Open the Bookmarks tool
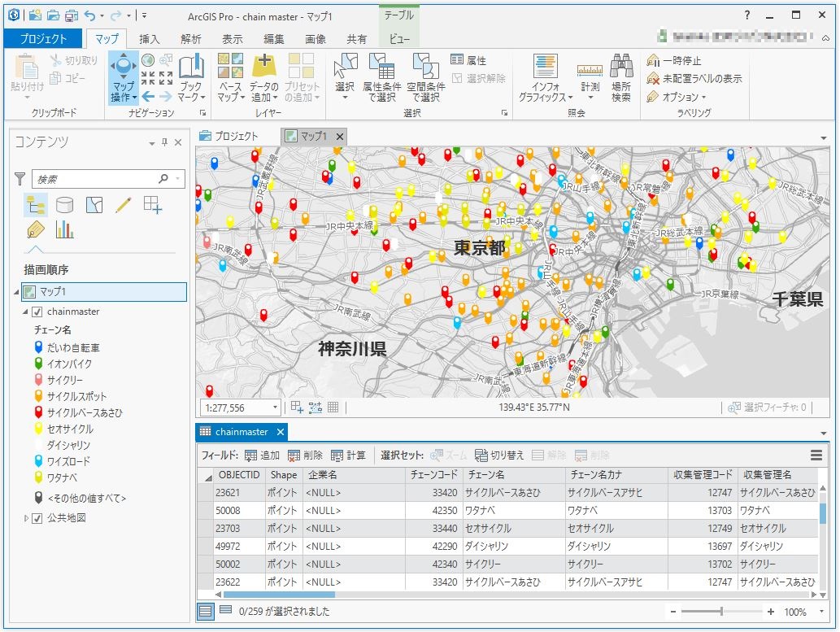The image size is (840, 632). pos(191,77)
